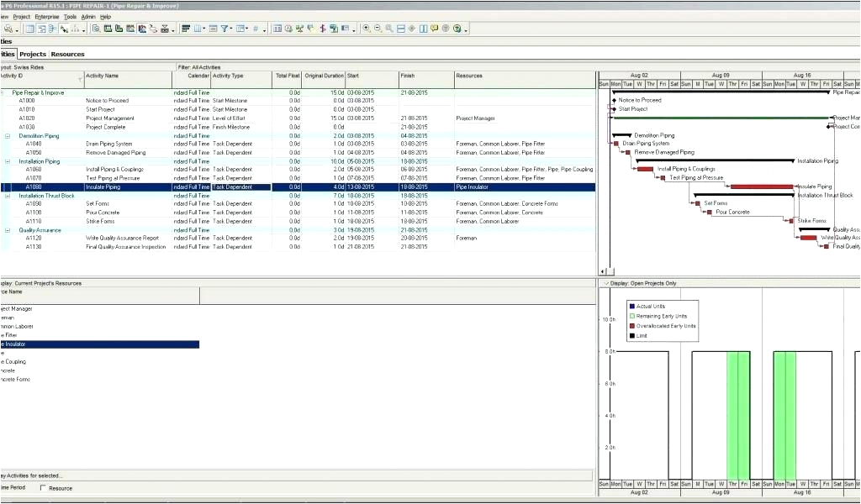This screenshot has width=861, height=504.
Task: Open the Enterprise menu
Action: [46, 16]
